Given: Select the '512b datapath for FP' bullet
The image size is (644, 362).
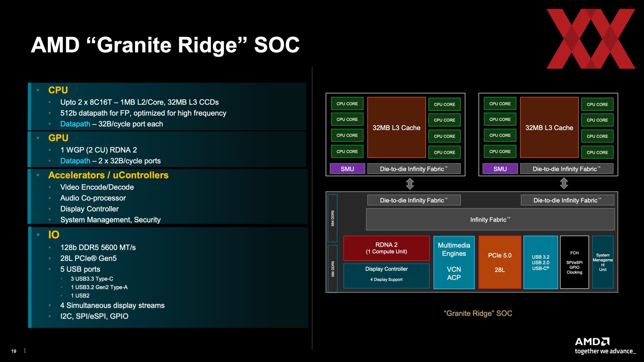Looking at the screenshot, I should tap(143, 113).
